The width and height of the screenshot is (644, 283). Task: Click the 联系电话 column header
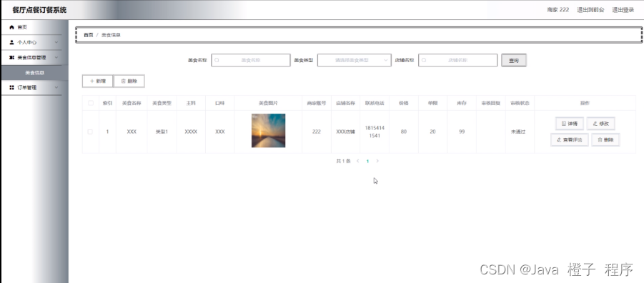tap(375, 103)
